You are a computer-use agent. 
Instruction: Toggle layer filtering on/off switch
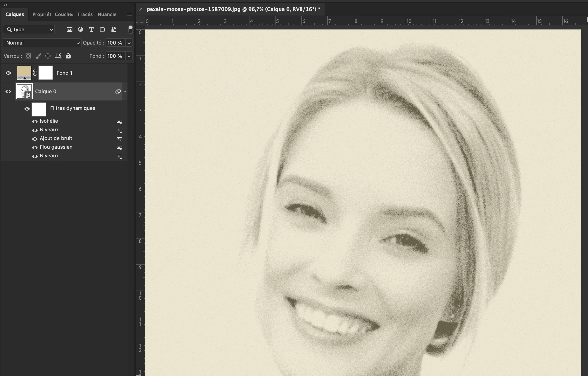[x=130, y=29]
